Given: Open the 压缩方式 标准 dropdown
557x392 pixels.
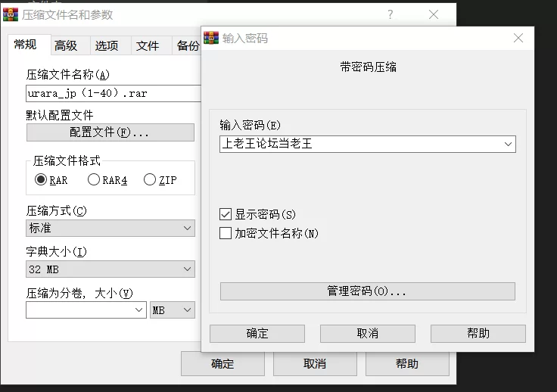Looking at the screenshot, I should click(110, 228).
